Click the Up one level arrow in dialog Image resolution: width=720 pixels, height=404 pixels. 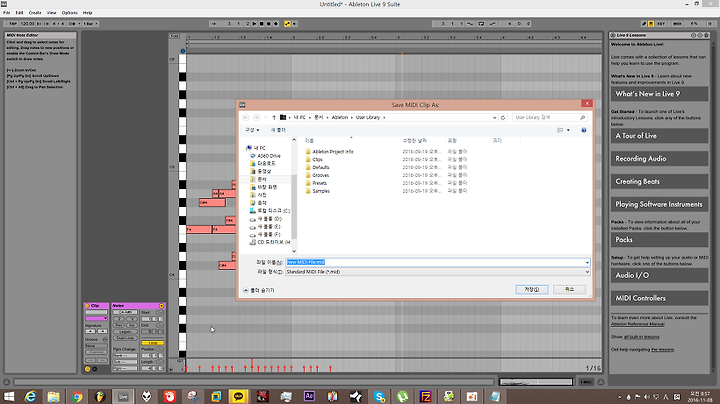coord(274,118)
